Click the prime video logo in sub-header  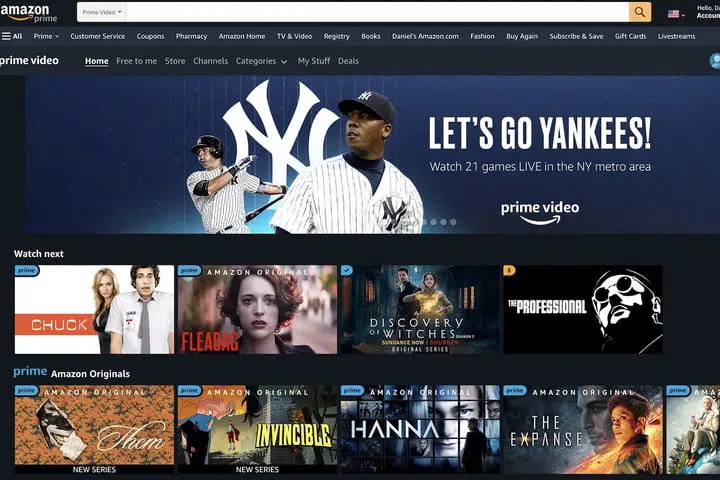[29, 61]
